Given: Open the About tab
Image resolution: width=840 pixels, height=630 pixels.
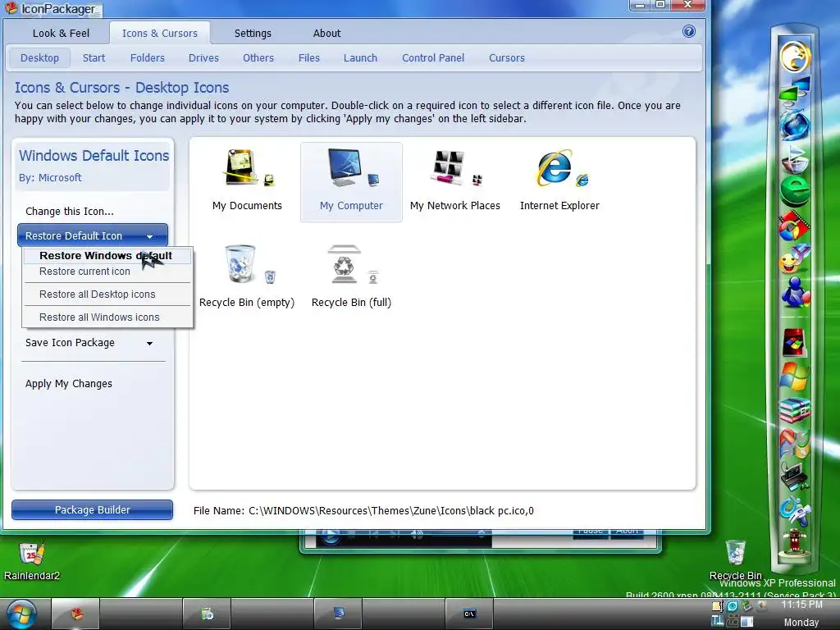Looking at the screenshot, I should 326,33.
